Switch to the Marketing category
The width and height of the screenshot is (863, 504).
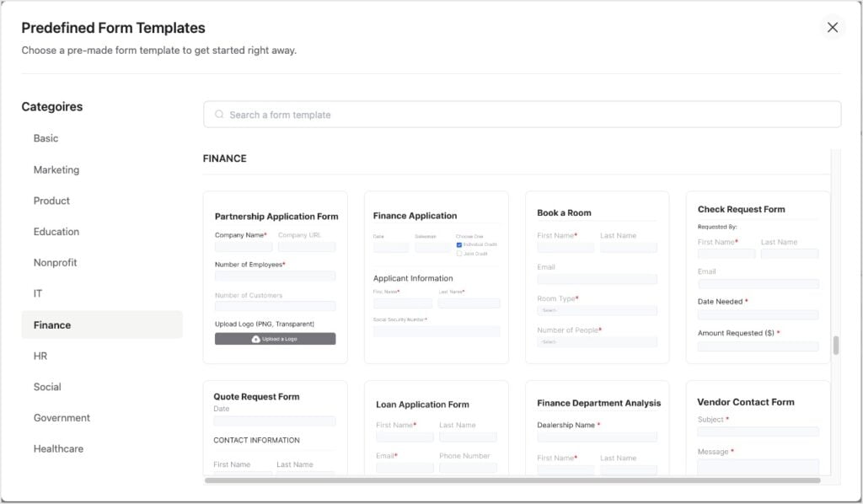pyautogui.click(x=56, y=169)
